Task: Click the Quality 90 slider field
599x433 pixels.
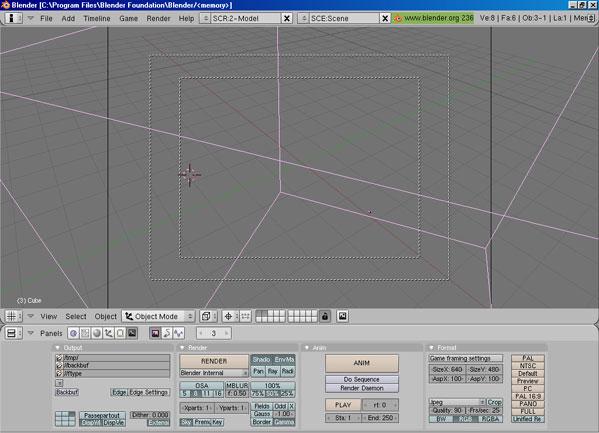Action: pyautogui.click(x=447, y=410)
